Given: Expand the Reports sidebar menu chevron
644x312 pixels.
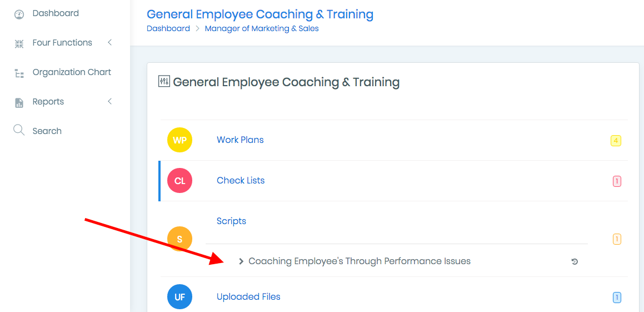Looking at the screenshot, I should click(109, 101).
